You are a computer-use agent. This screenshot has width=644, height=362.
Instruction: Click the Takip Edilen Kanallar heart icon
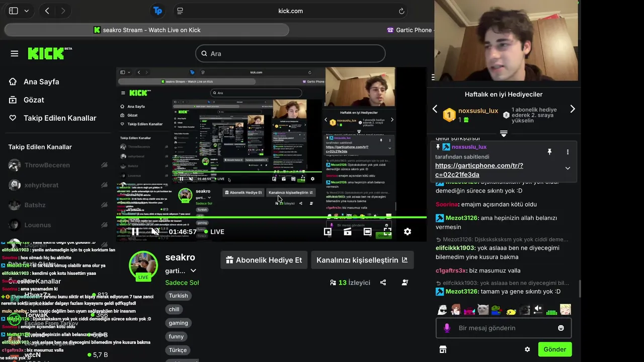tap(13, 118)
